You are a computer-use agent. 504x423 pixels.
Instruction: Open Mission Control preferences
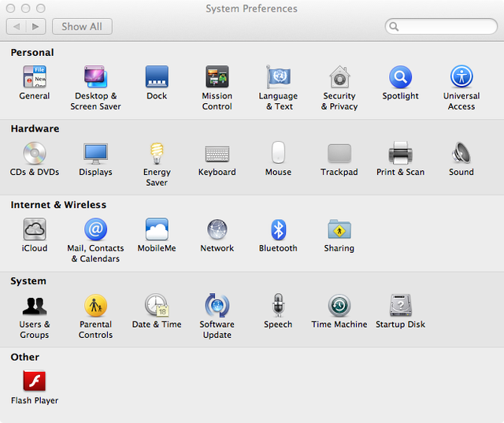tap(217, 77)
